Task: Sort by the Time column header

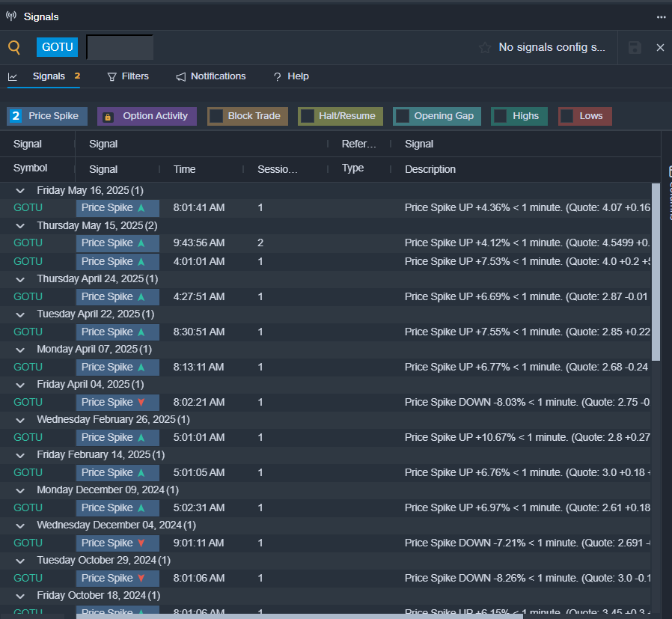Action: (x=184, y=169)
